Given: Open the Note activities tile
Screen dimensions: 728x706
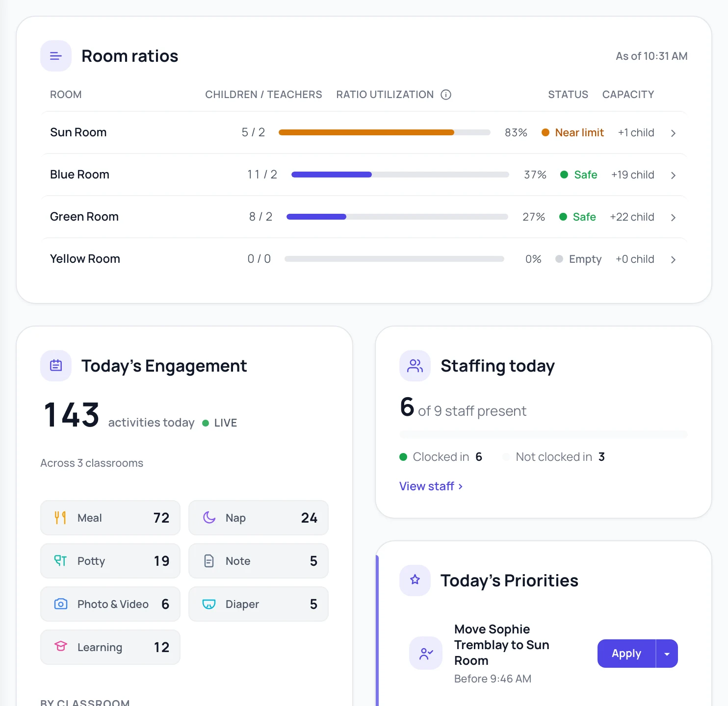Looking at the screenshot, I should click(x=259, y=561).
